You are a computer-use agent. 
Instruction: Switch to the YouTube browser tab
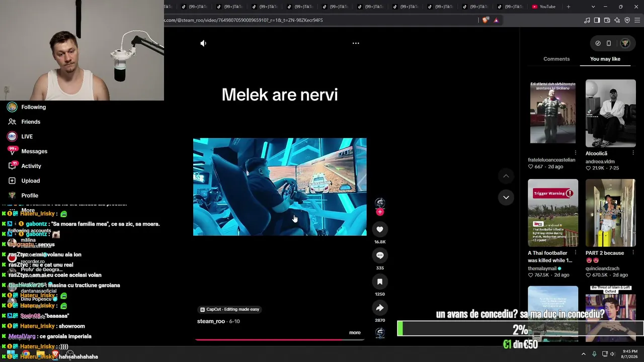(544, 7)
